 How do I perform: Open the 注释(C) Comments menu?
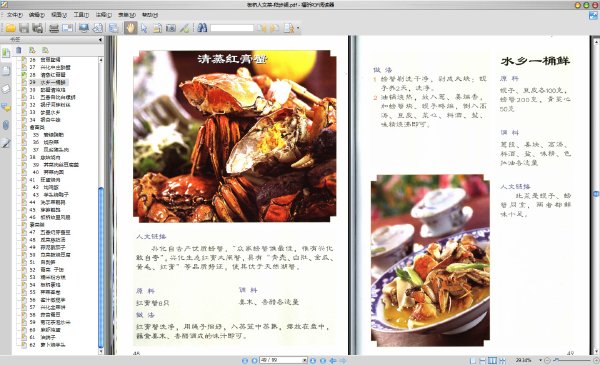click(x=104, y=15)
